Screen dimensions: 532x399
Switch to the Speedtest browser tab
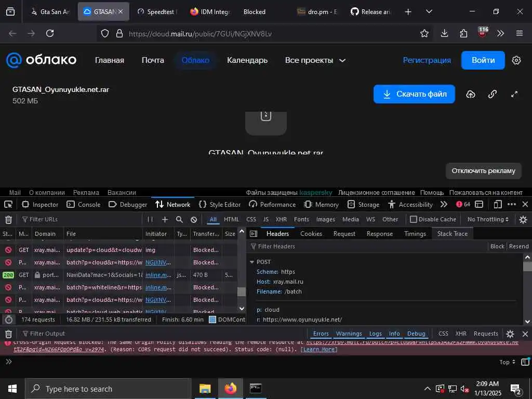[157, 11]
